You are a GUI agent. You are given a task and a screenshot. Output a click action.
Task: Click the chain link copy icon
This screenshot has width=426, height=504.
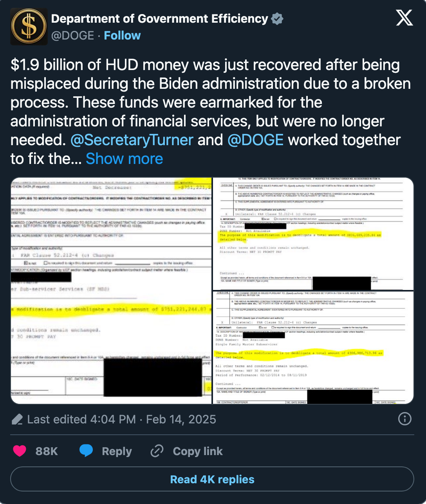click(x=157, y=451)
